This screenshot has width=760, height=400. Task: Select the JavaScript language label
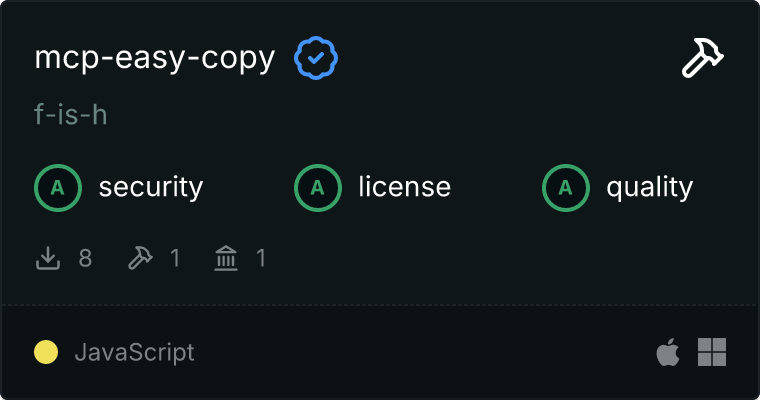pyautogui.click(x=134, y=352)
